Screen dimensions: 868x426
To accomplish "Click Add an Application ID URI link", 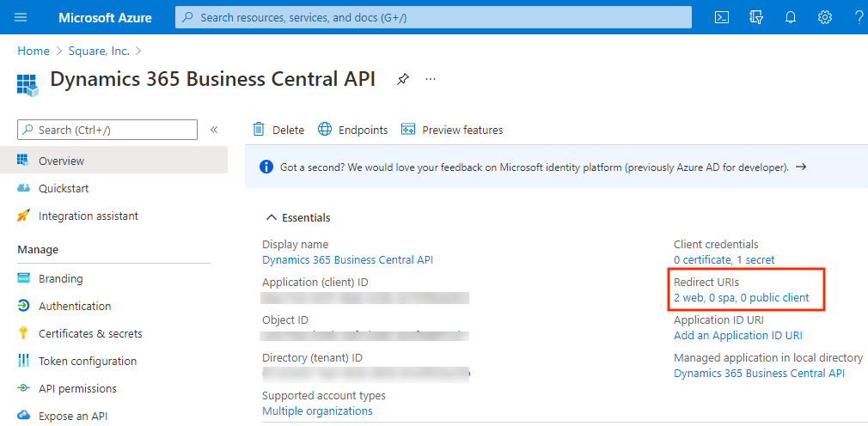I will tap(738, 335).
